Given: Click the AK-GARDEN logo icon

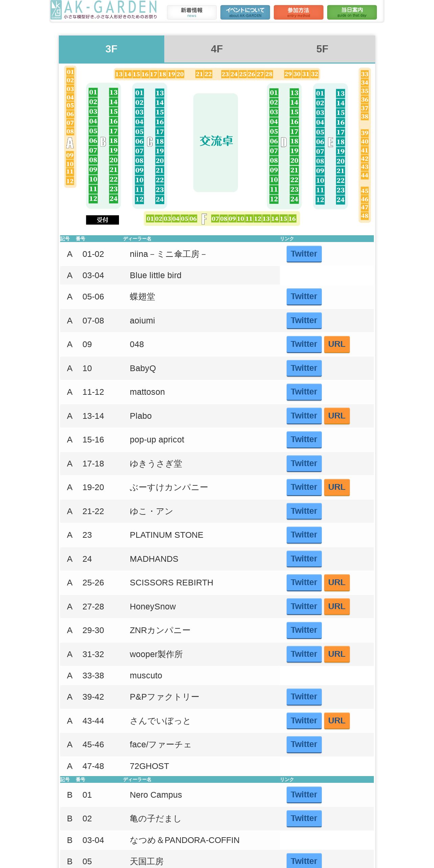Looking at the screenshot, I should [x=56, y=10].
